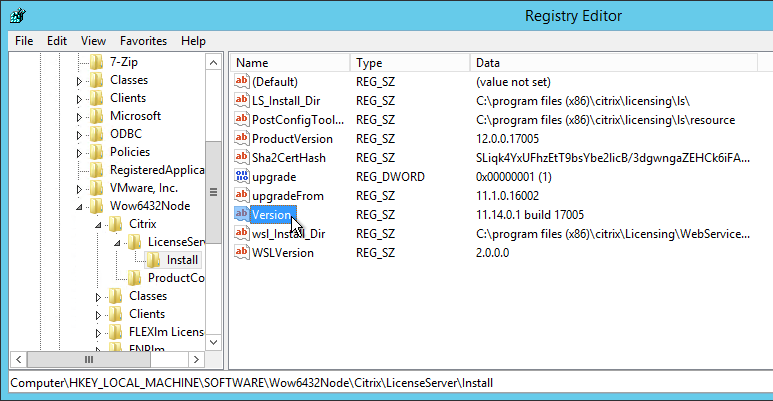Click the Registry Editor title bar icon
773x401 pixels.
pos(18,16)
